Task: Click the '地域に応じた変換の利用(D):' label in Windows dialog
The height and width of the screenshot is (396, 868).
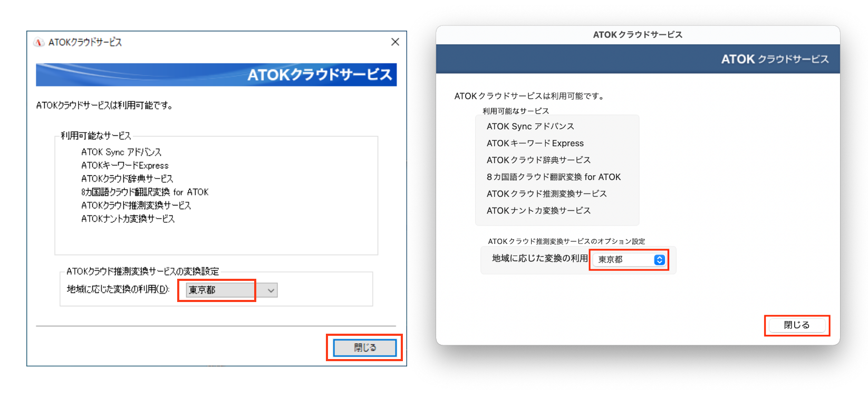Action: [x=118, y=289]
